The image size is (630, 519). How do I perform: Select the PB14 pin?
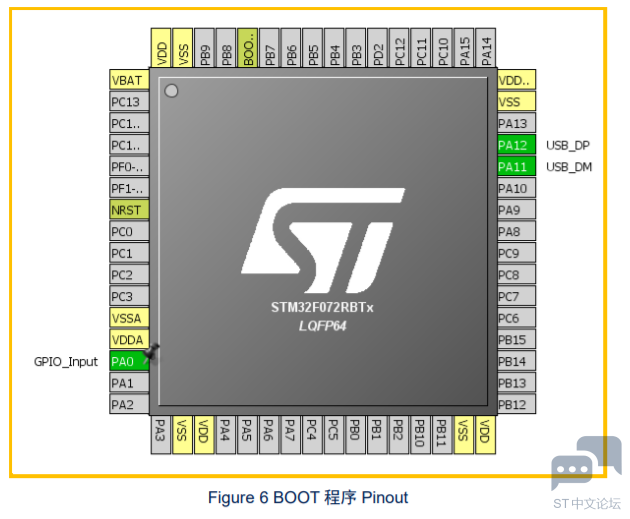coord(516,362)
